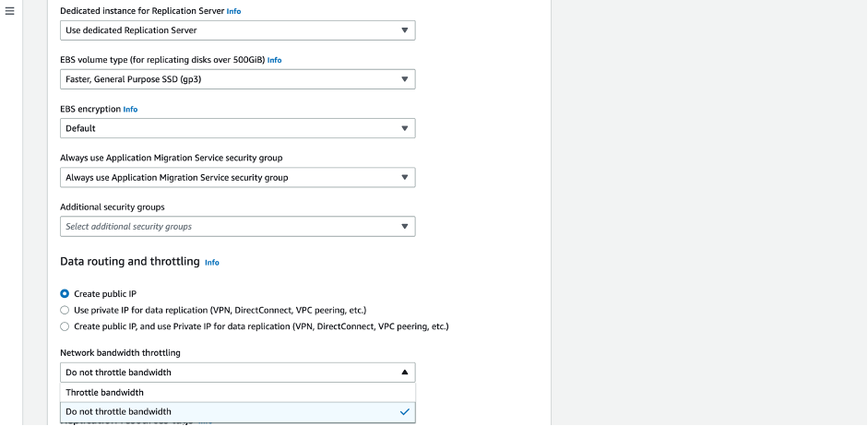Select the Create public IP radio button

click(65, 294)
